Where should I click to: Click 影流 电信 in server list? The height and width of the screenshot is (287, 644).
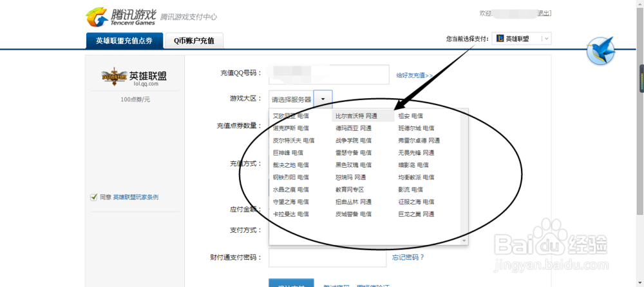pos(410,190)
